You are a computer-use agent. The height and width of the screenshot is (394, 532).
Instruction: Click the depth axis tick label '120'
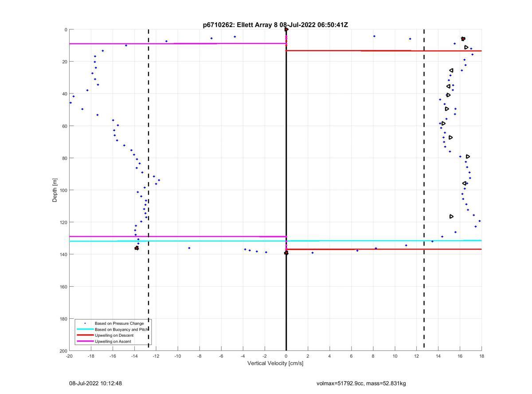63,222
